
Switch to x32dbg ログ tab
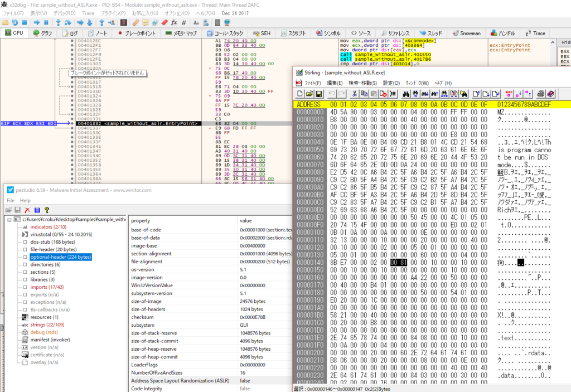point(70,33)
